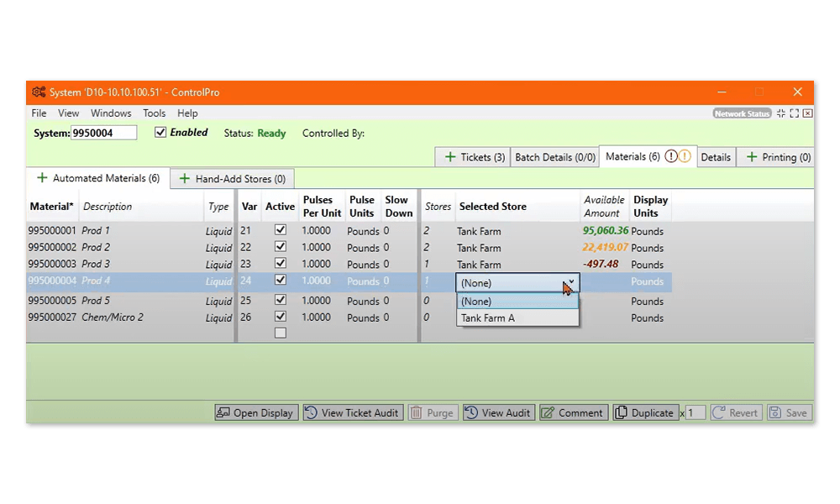Open the Help menu

tap(187, 113)
